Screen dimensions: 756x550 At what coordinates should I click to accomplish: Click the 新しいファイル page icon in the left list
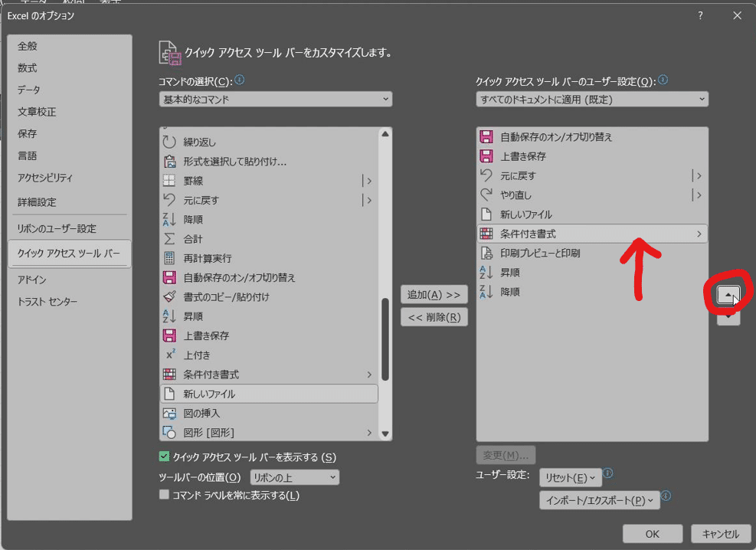pos(169,394)
